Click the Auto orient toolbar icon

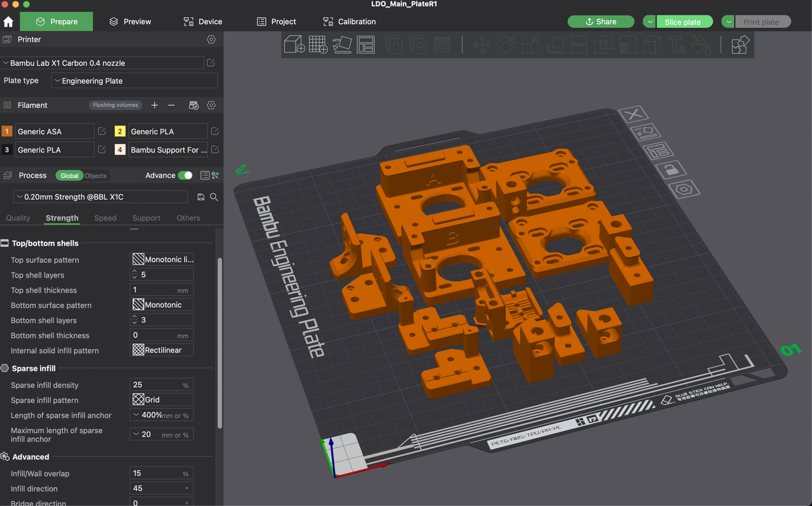point(342,44)
